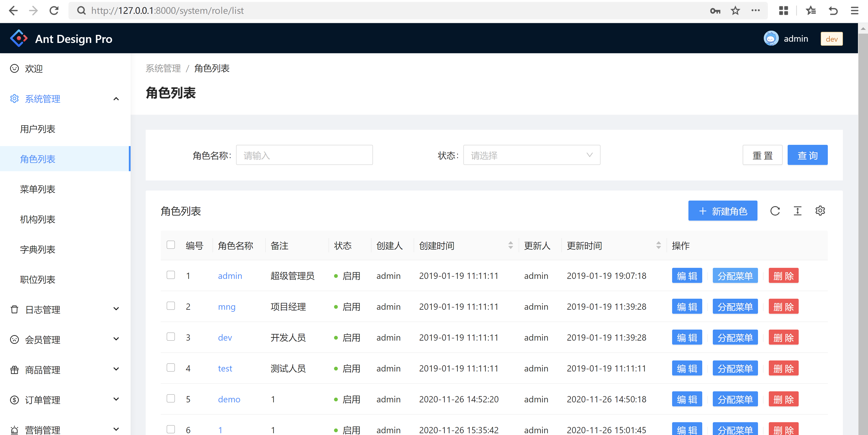Delete the test role
The height and width of the screenshot is (435, 868).
point(783,368)
